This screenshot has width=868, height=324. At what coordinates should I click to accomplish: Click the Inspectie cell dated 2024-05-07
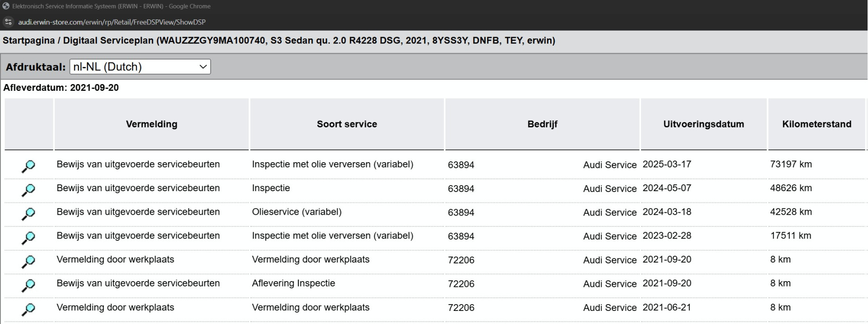tap(271, 188)
